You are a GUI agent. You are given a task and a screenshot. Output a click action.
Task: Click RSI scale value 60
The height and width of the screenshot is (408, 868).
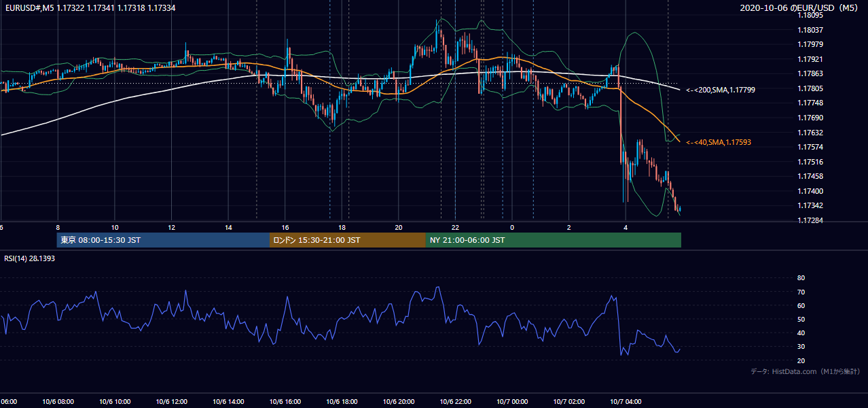coord(801,305)
